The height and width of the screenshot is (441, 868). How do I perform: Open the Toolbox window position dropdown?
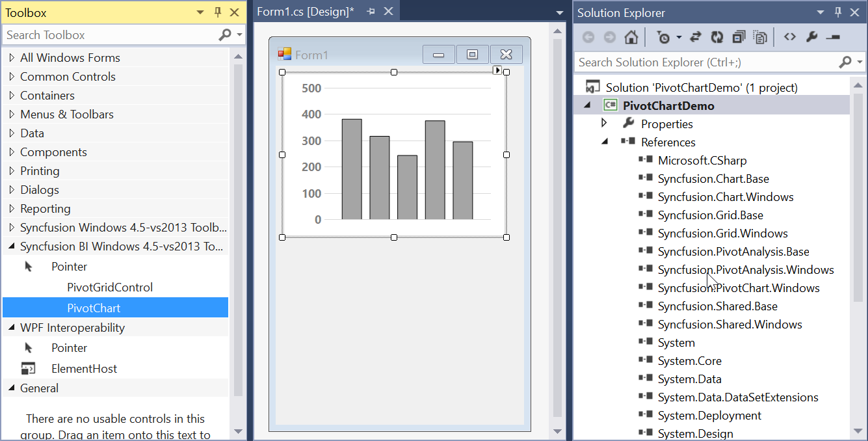click(201, 12)
